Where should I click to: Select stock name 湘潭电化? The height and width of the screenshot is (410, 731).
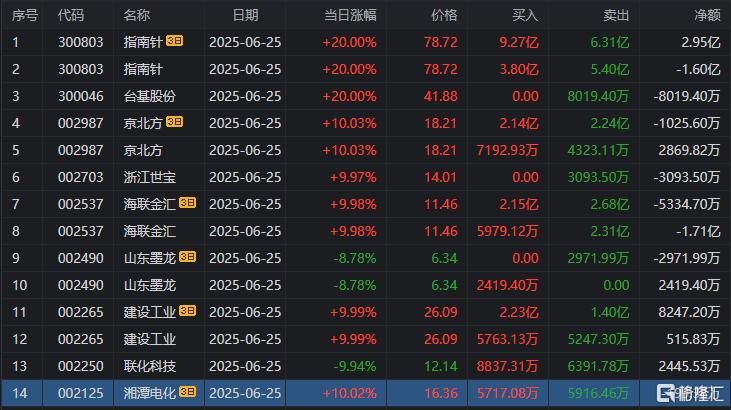click(x=150, y=393)
